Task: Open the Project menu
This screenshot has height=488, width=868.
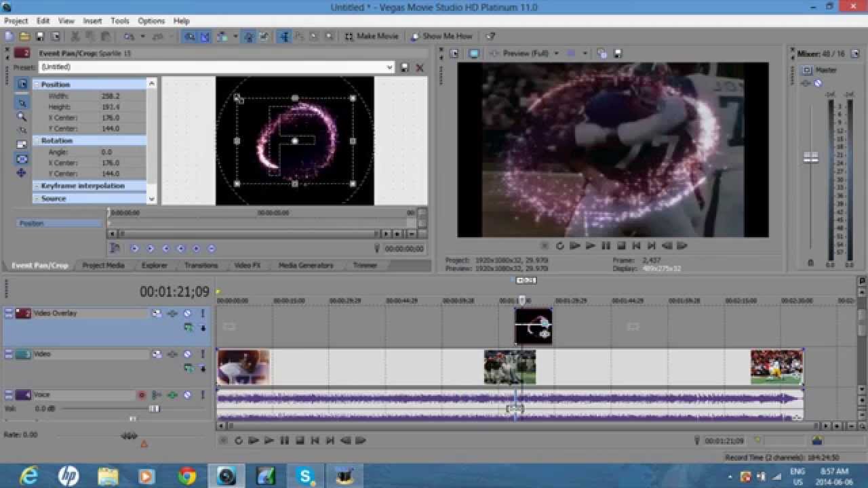Action: [16, 21]
